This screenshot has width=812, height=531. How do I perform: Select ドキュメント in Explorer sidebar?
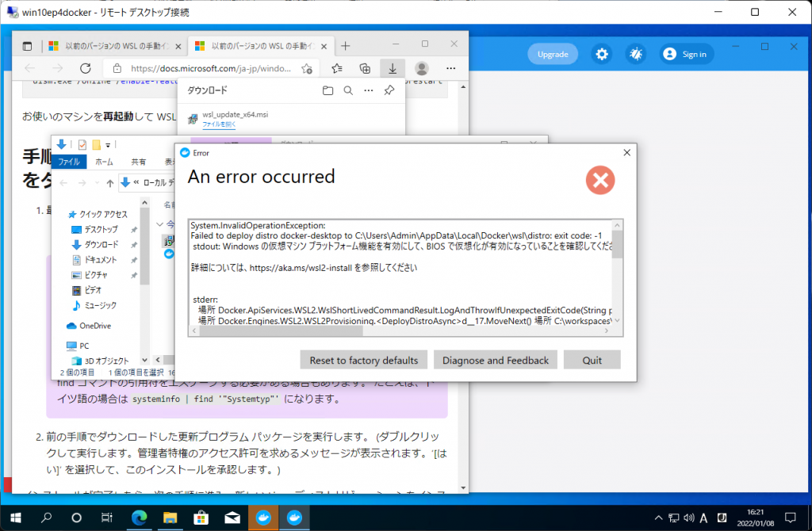[x=95, y=260]
